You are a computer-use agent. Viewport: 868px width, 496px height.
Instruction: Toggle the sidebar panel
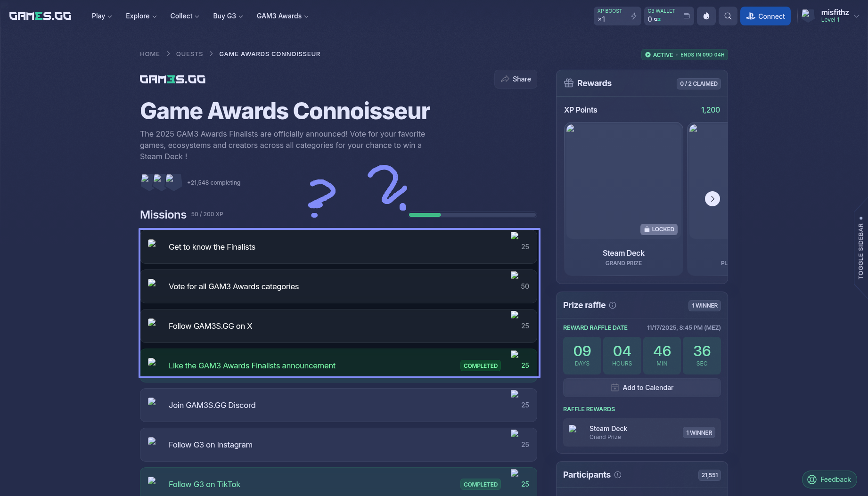[860, 250]
